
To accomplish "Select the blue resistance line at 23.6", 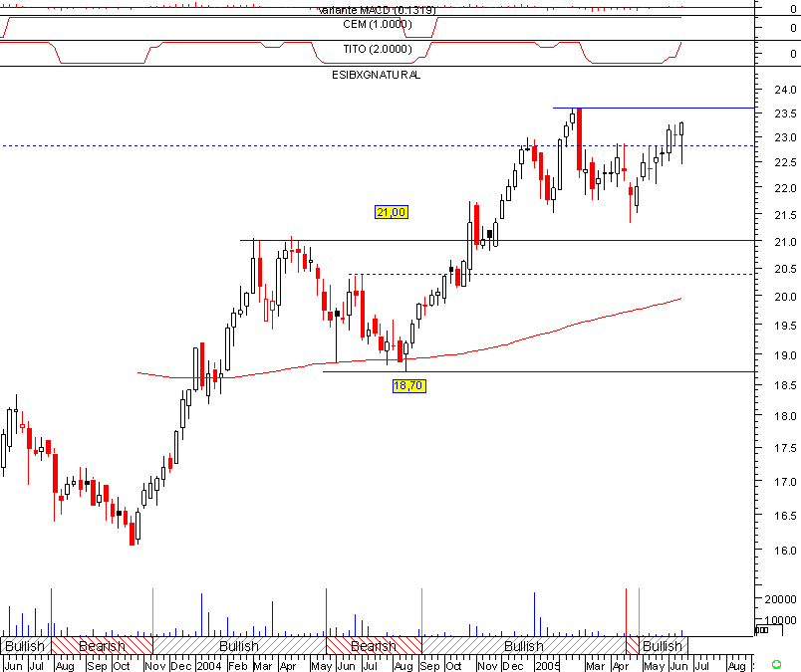I will (x=654, y=109).
